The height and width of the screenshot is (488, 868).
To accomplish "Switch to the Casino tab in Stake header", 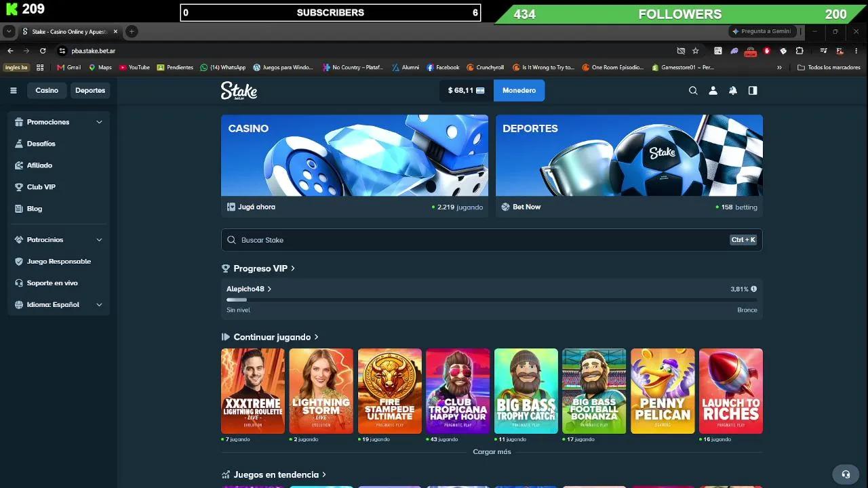I will click(47, 90).
